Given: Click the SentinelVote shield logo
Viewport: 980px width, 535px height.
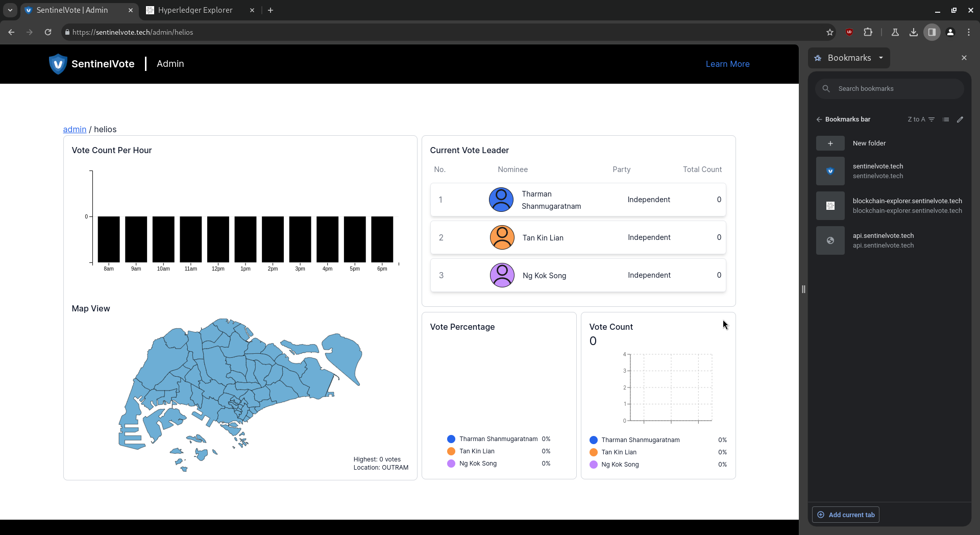Looking at the screenshot, I should [58, 64].
